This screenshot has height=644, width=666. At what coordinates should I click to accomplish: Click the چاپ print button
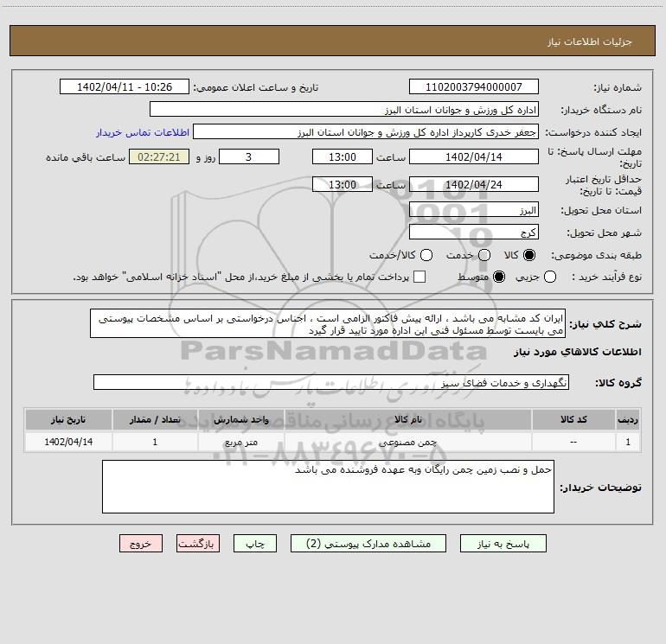tap(255, 544)
